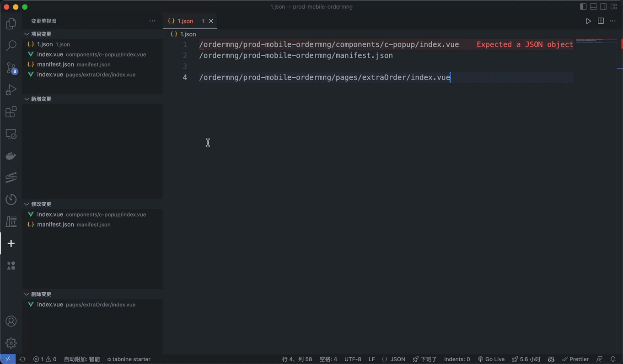Click the 5.6 小时 status bar item
The width and height of the screenshot is (623, 364).
[526, 359]
